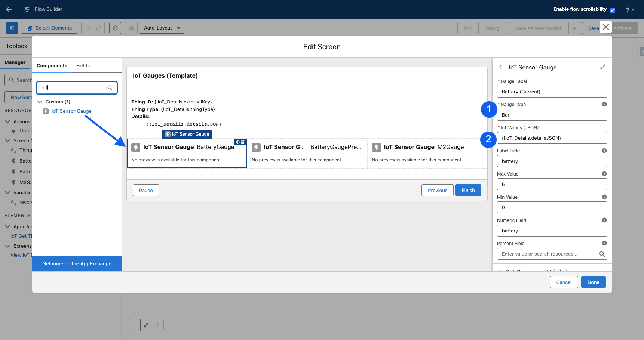
Task: Collapse the Screens section in Toolbox
Action: [7, 246]
